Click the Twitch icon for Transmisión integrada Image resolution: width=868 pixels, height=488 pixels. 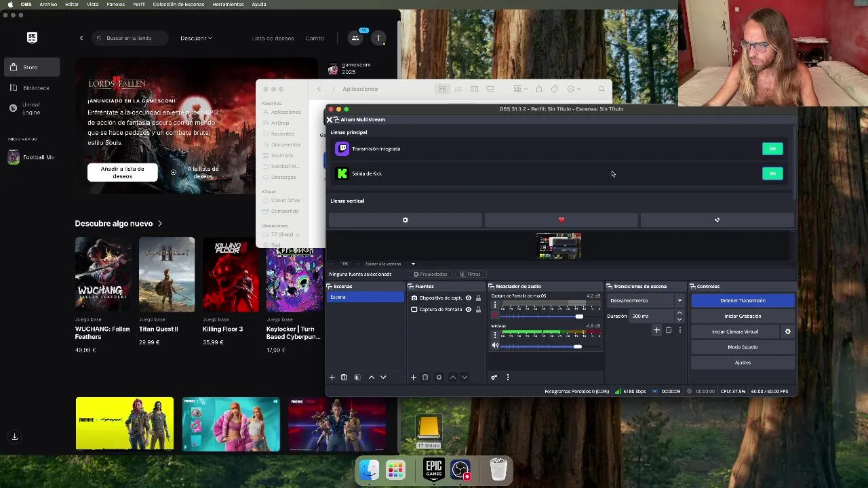(342, 148)
